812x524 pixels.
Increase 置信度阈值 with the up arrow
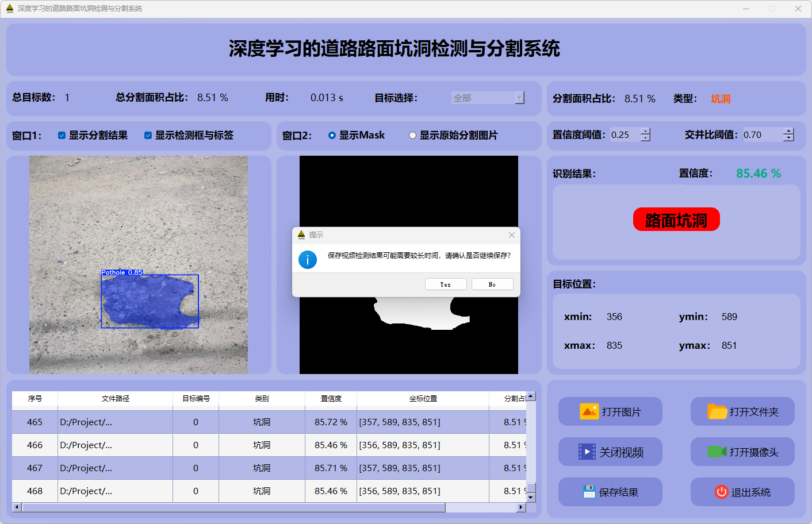tap(645, 132)
